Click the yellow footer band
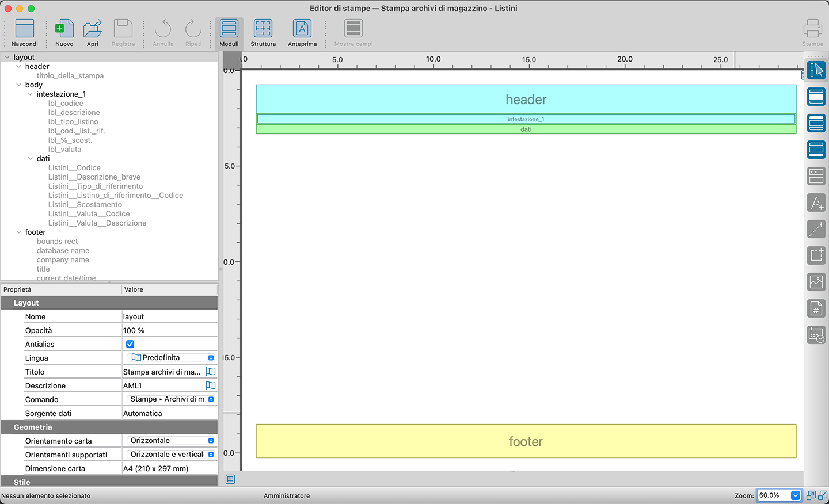This screenshot has width=829, height=504. (526, 441)
